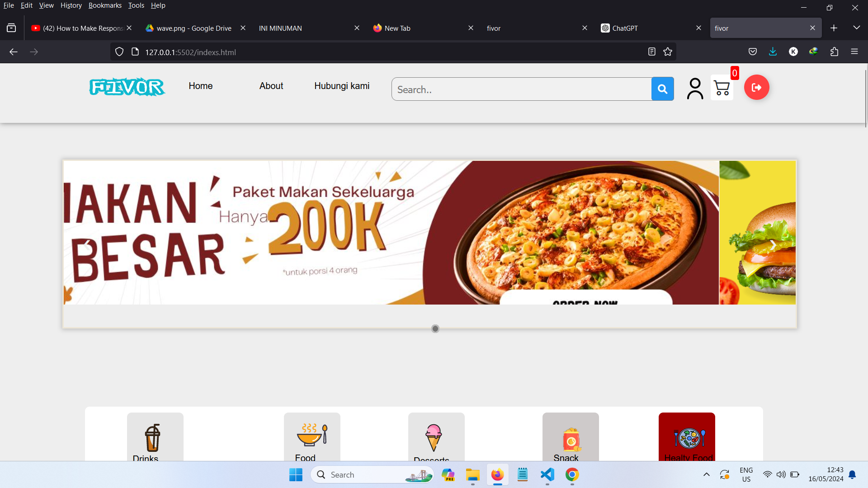Open the Hubungi kami link
Image resolution: width=868 pixels, height=488 pixels.
342,86
